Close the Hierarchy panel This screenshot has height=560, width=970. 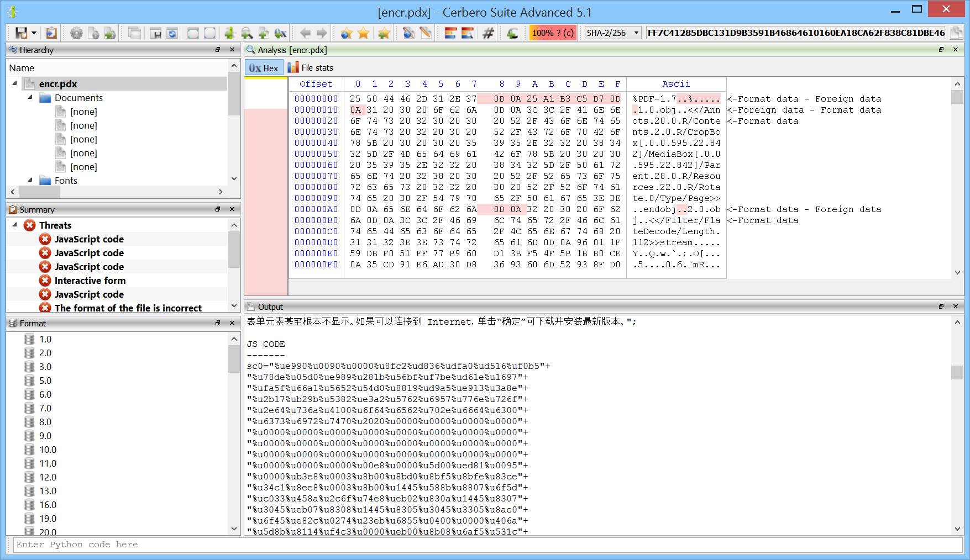click(232, 50)
